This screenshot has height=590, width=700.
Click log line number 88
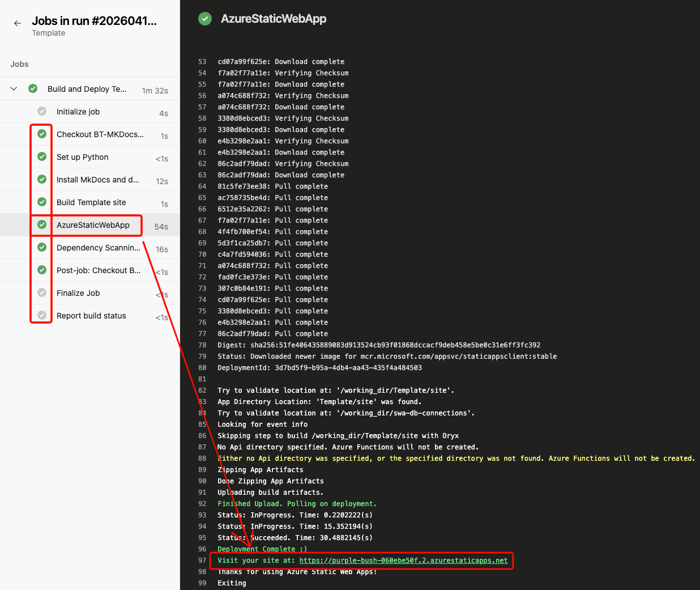(202, 459)
